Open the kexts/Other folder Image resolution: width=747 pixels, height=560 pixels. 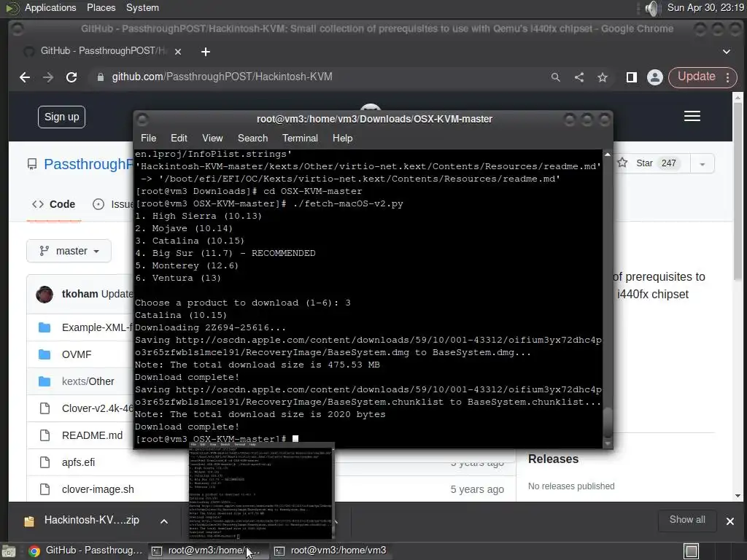(88, 381)
